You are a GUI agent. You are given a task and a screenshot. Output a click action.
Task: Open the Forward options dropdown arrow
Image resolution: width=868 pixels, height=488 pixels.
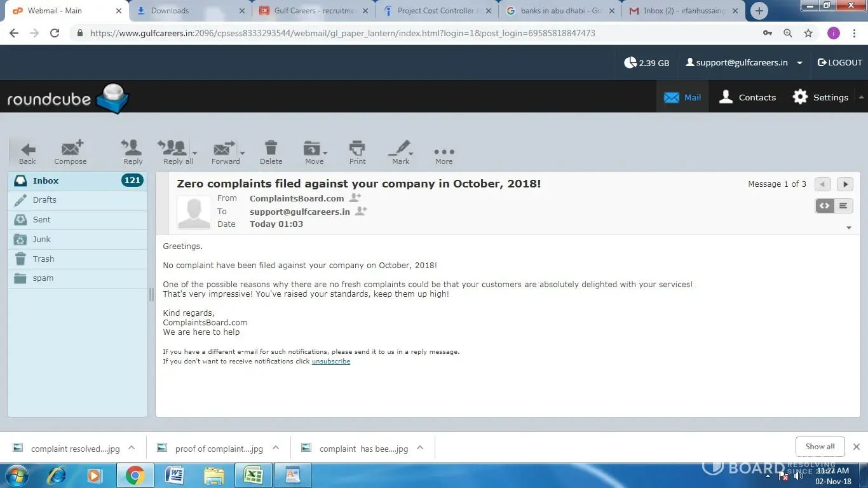coord(243,152)
